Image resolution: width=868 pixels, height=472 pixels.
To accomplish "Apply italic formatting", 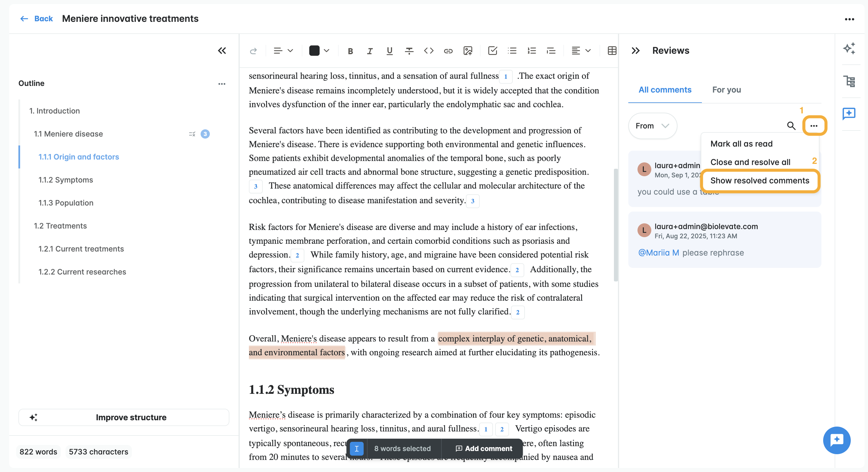I will 370,51.
